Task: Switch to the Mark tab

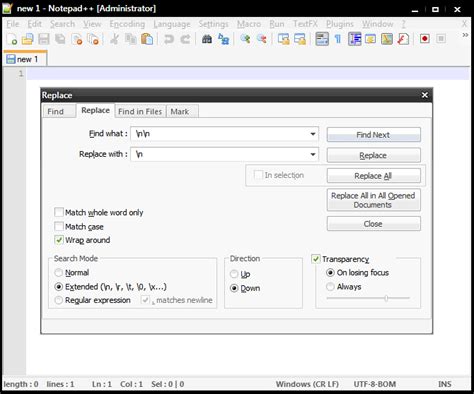Action: [x=182, y=111]
